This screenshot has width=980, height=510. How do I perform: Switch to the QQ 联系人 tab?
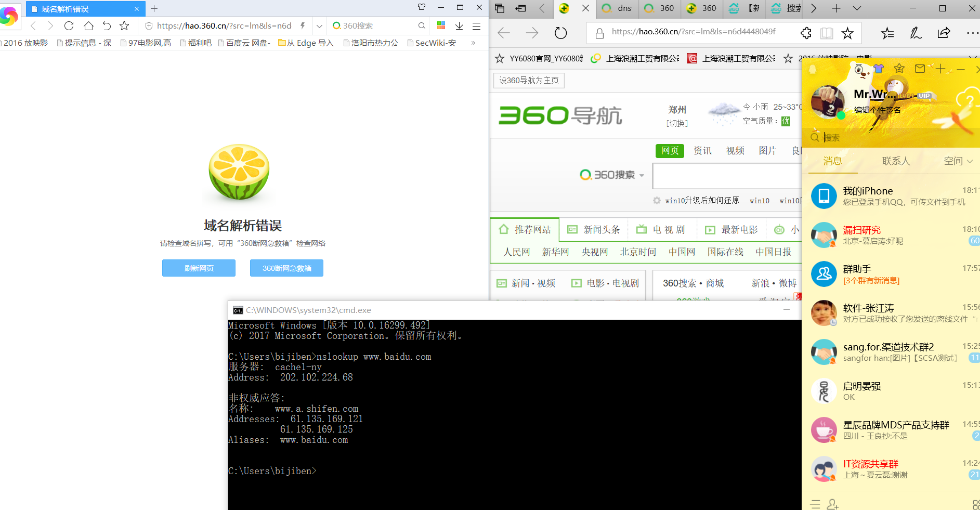coord(896,161)
